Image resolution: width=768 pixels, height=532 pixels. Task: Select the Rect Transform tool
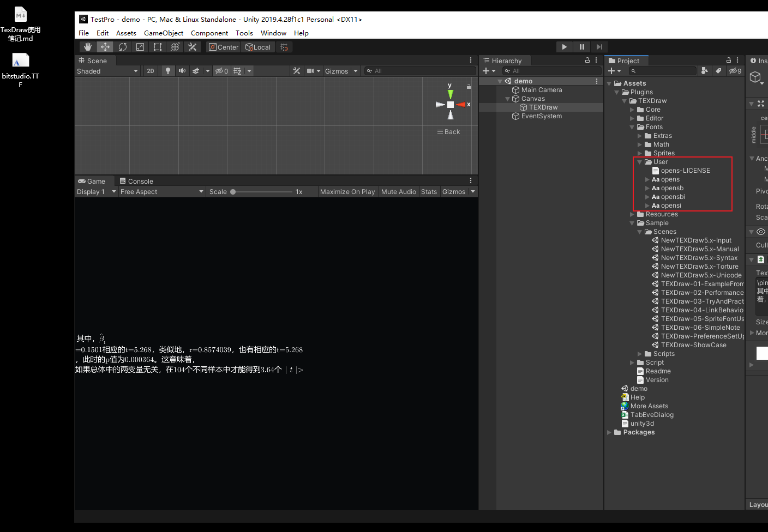tap(157, 47)
